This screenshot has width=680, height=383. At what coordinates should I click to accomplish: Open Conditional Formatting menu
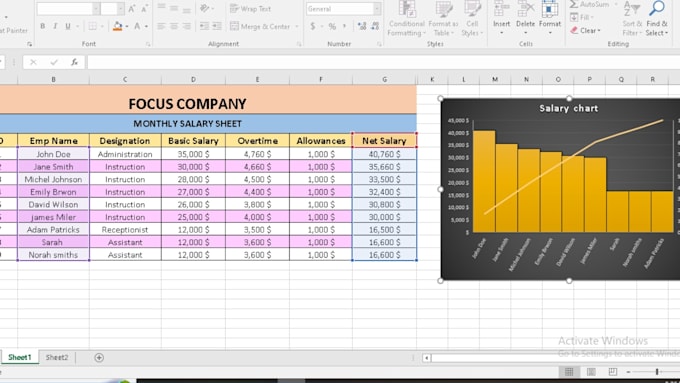point(406,18)
